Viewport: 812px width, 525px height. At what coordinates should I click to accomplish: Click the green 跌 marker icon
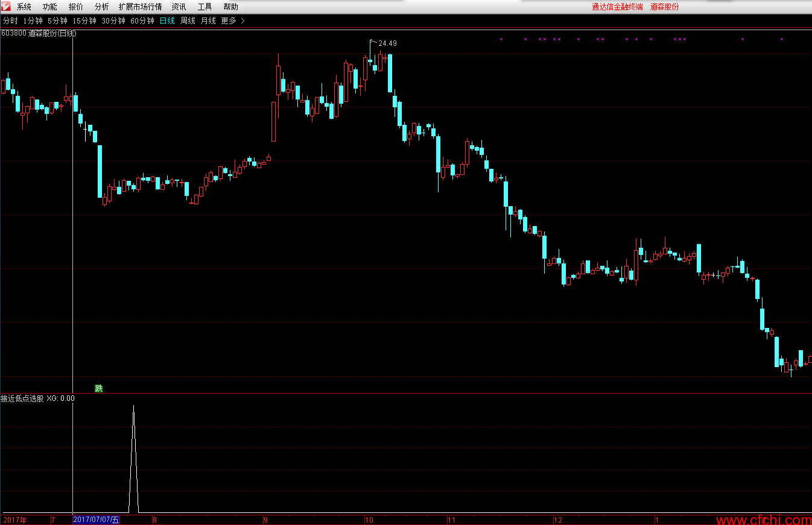coord(99,388)
